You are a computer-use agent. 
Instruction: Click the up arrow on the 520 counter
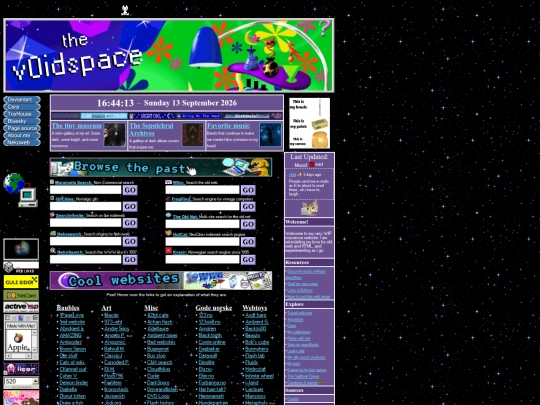coord(35,381)
